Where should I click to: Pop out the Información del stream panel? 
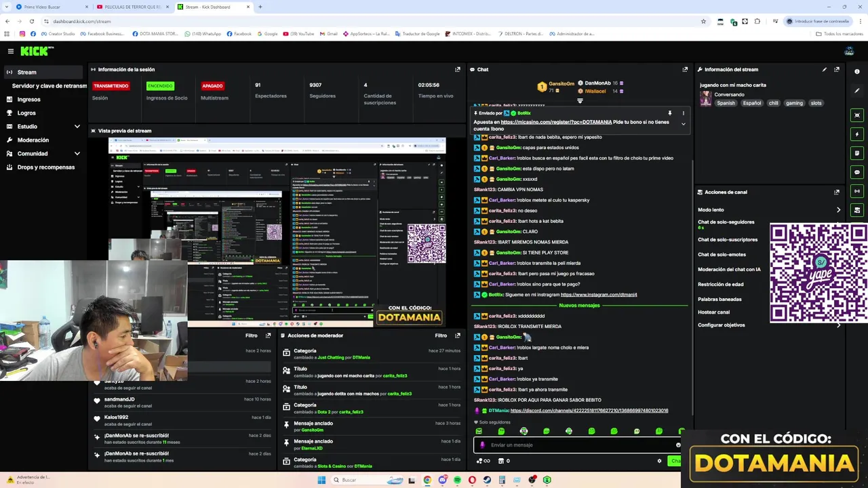click(x=837, y=69)
